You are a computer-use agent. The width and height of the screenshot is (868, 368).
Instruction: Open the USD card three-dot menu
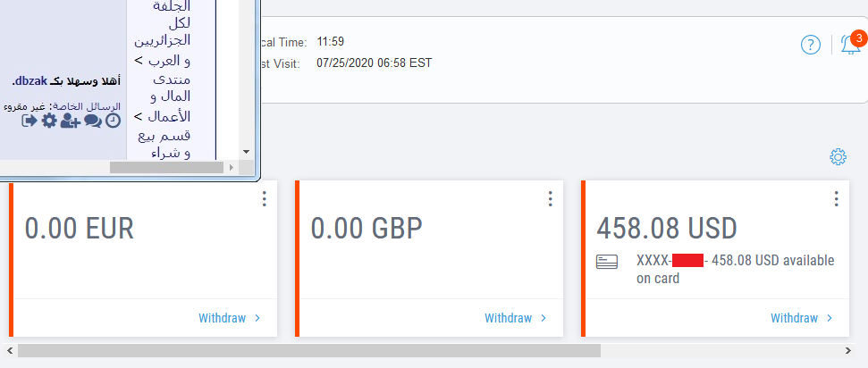pos(836,199)
